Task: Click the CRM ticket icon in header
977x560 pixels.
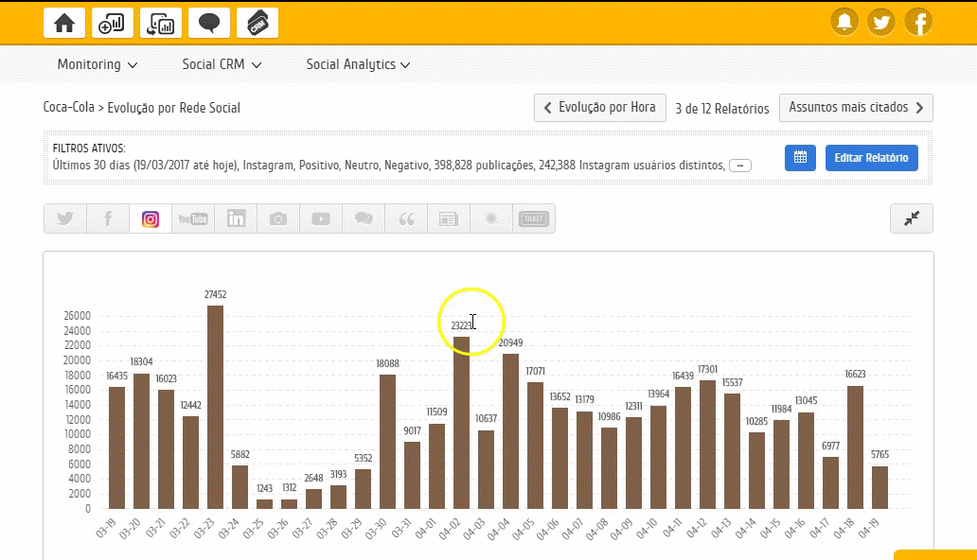Action: tap(258, 23)
